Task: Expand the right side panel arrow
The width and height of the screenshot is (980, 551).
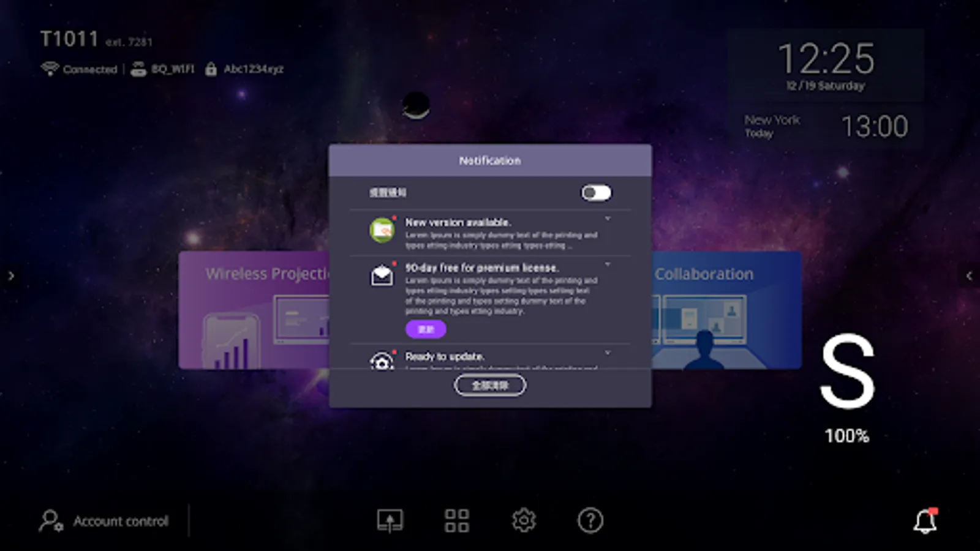Action: point(969,276)
